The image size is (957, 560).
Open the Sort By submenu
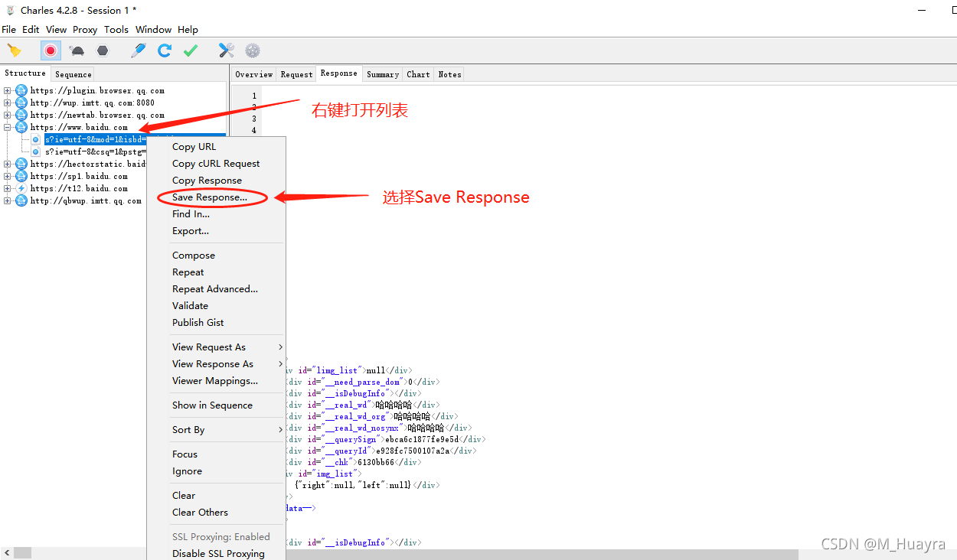[216, 430]
